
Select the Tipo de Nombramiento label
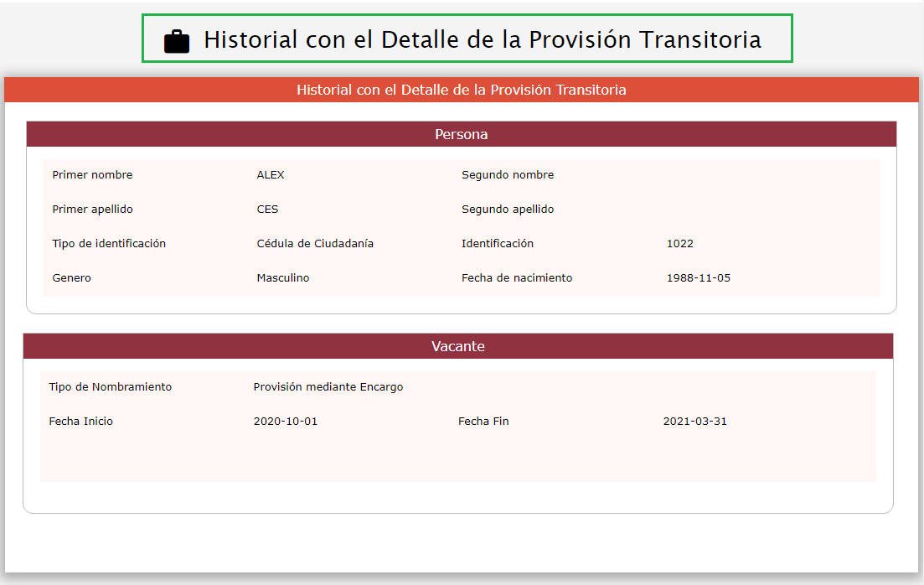point(110,387)
